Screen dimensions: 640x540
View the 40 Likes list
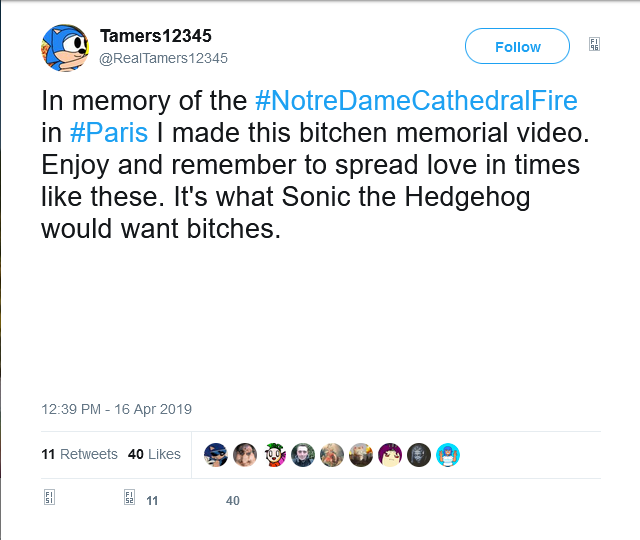coord(154,454)
